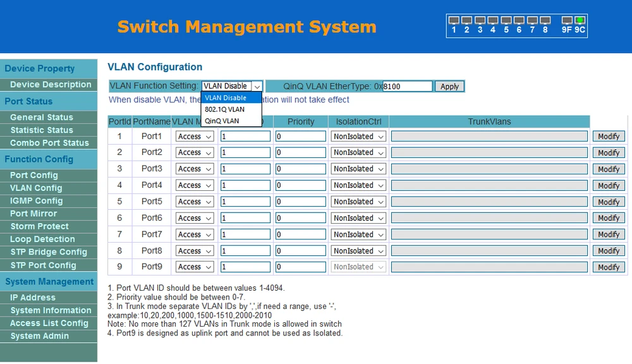Click the 9F fiber port icon
The height and width of the screenshot is (364, 632).
566,21
